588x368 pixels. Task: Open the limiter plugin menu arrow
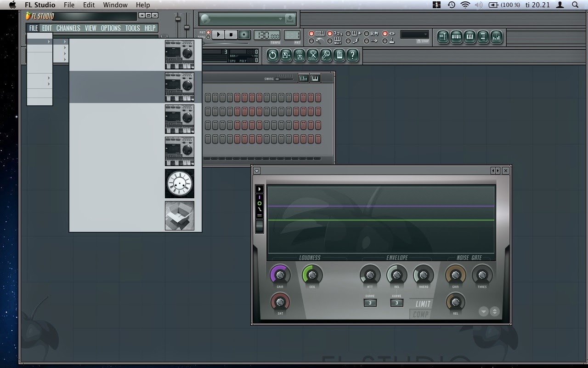257,171
